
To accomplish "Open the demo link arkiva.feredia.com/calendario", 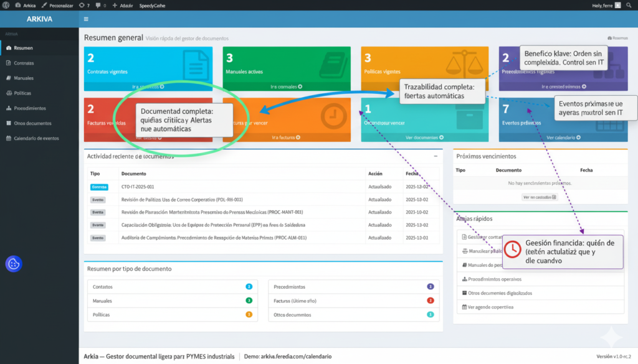I will pyautogui.click(x=296, y=357).
